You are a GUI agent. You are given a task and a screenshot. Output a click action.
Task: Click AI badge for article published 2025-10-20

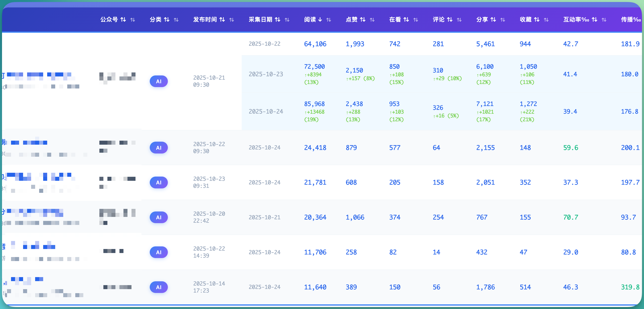point(159,217)
